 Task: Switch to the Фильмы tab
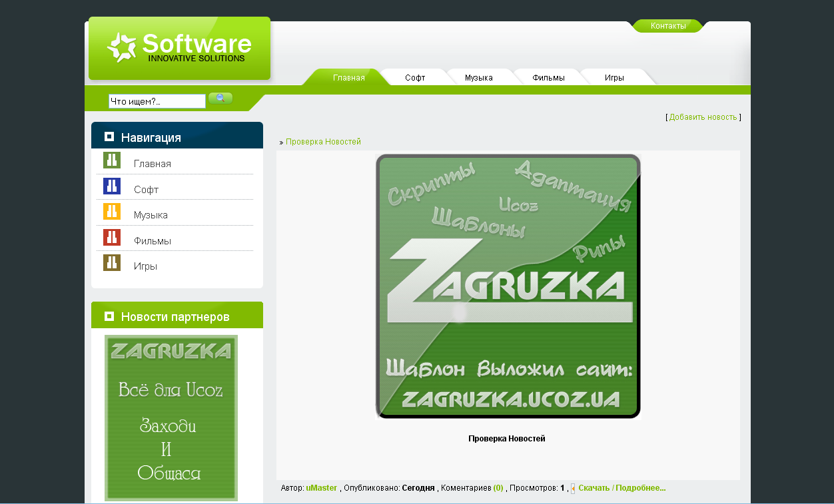(x=548, y=78)
